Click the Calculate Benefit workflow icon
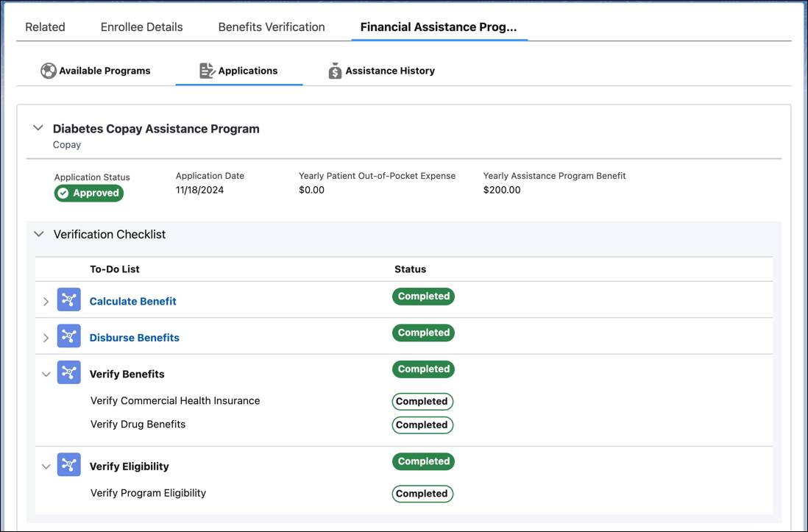The image size is (808, 532). (69, 300)
